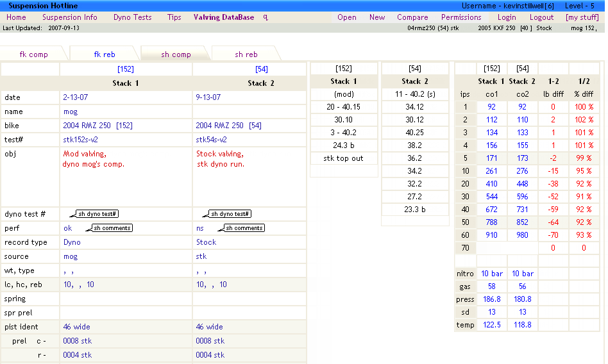Viewport: 608px width, 364px height.
Task: Open the [my stuff] link
Action: [582, 17]
